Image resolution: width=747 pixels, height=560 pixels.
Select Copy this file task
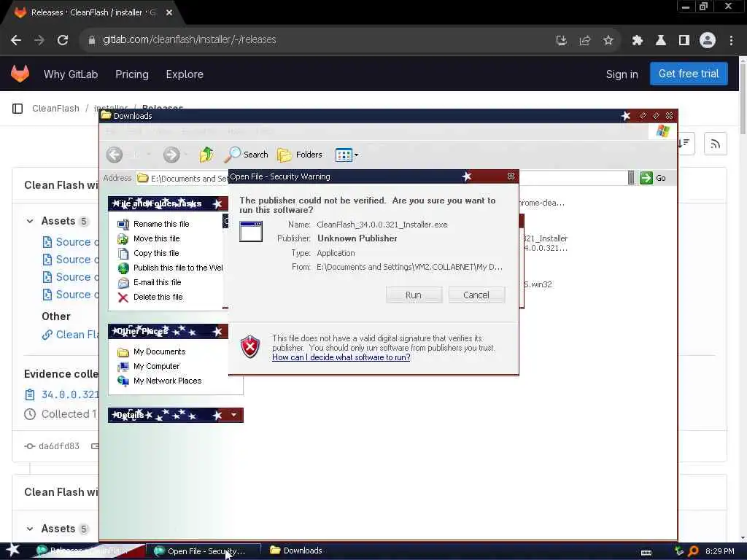pos(156,253)
